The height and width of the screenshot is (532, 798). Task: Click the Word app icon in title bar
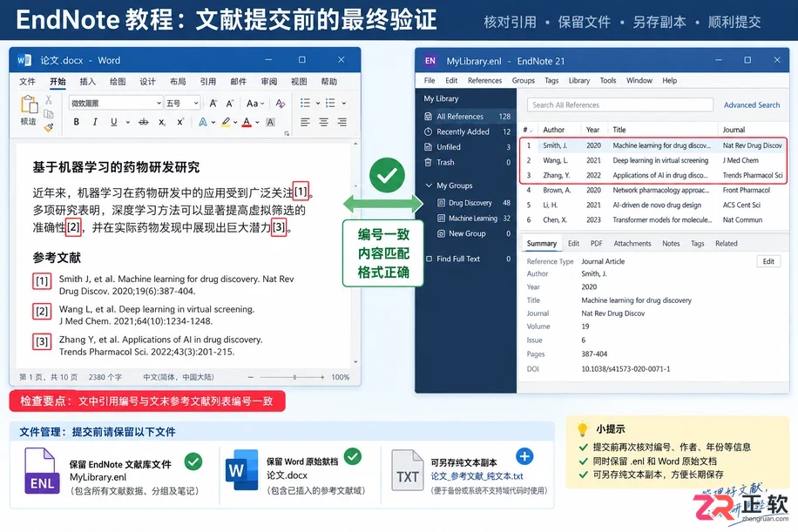pyautogui.click(x=24, y=60)
